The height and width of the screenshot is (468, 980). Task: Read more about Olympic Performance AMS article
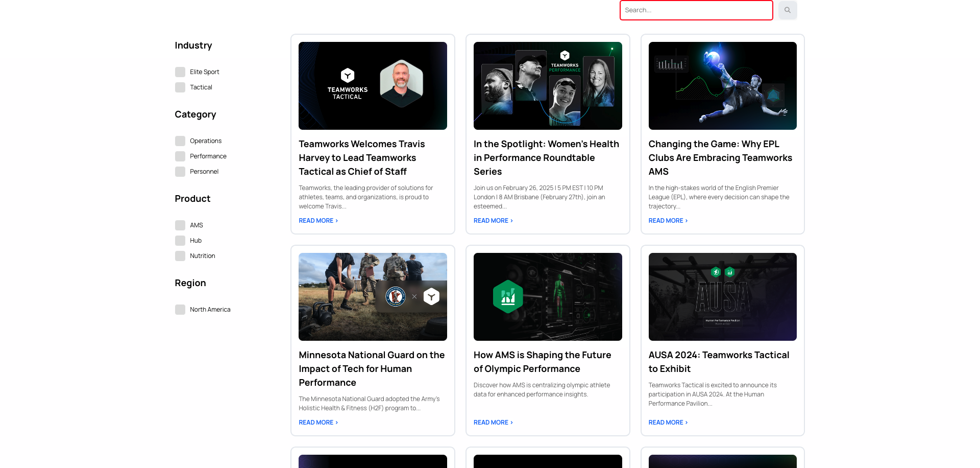coord(492,422)
